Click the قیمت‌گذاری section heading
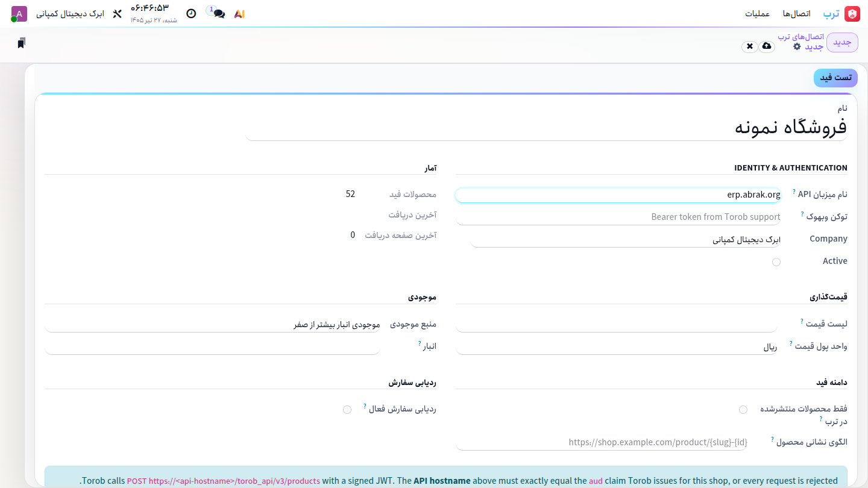 click(x=828, y=297)
